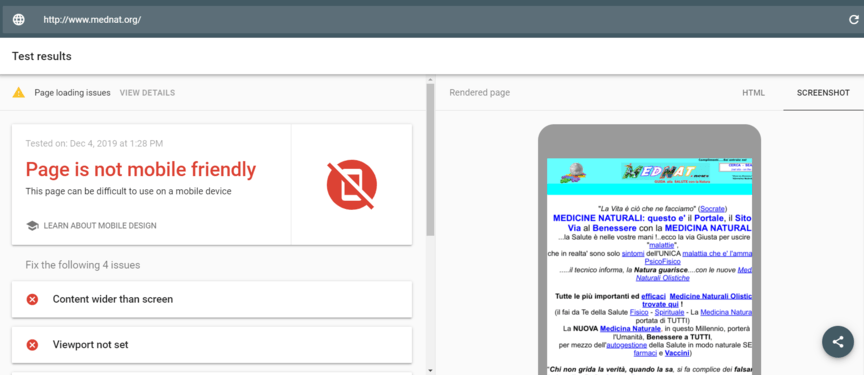The height and width of the screenshot is (375, 864).
Task: Click the Fix the following 4 issues text
Action: [x=83, y=265]
